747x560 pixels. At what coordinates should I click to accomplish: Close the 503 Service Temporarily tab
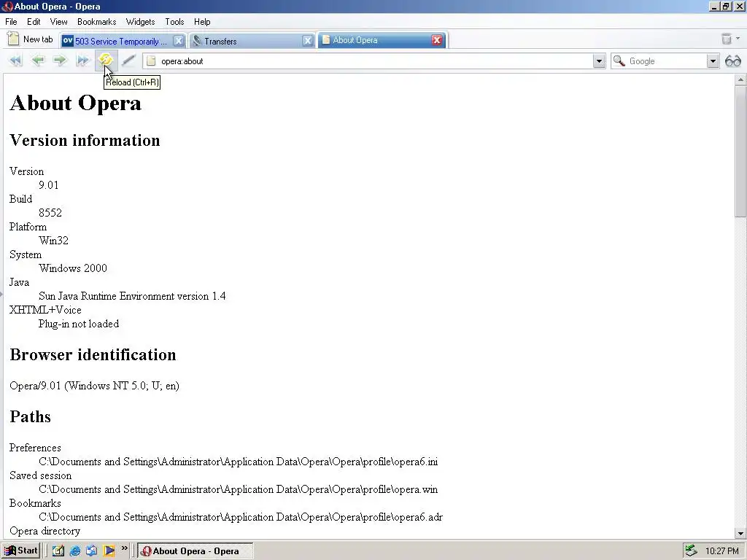point(178,41)
